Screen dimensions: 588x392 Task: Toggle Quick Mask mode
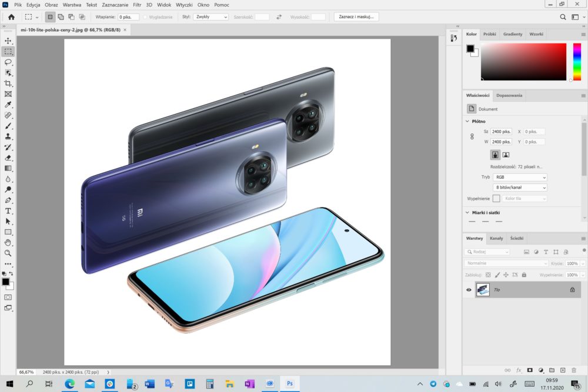point(8,297)
